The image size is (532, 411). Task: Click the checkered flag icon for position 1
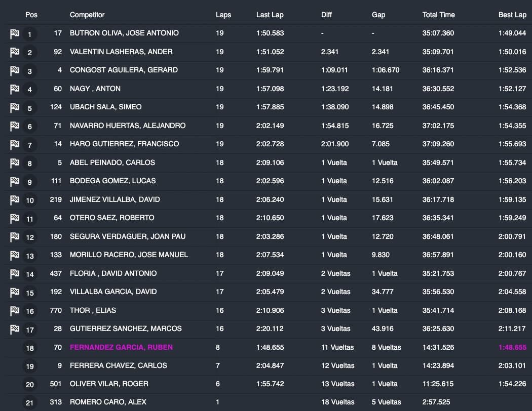[14, 34]
